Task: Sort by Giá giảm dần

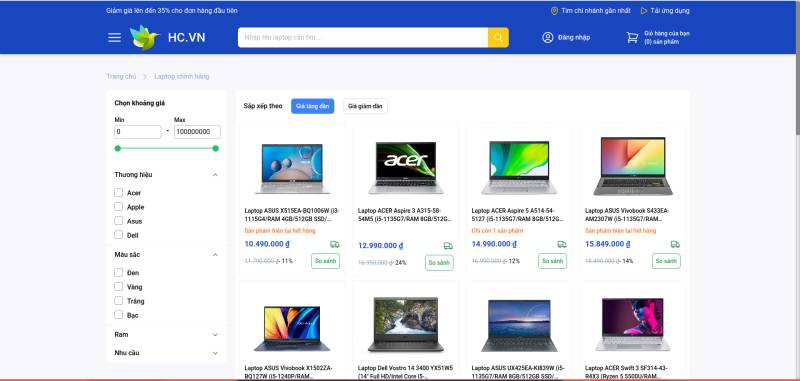Action: pyautogui.click(x=365, y=106)
